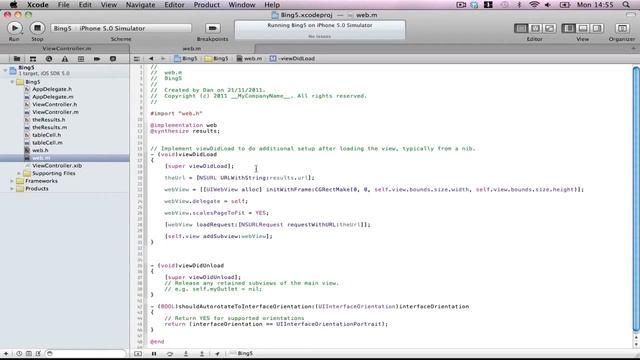Image resolution: width=640 pixels, height=360 pixels.
Task: Open web.m jump bar file menu
Action: (249, 59)
